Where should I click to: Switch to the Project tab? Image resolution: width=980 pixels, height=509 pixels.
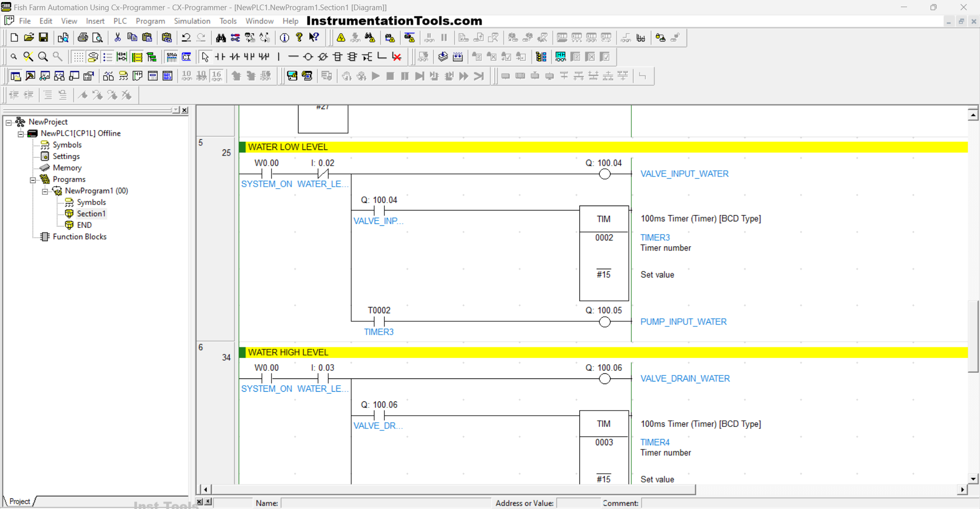click(x=20, y=501)
